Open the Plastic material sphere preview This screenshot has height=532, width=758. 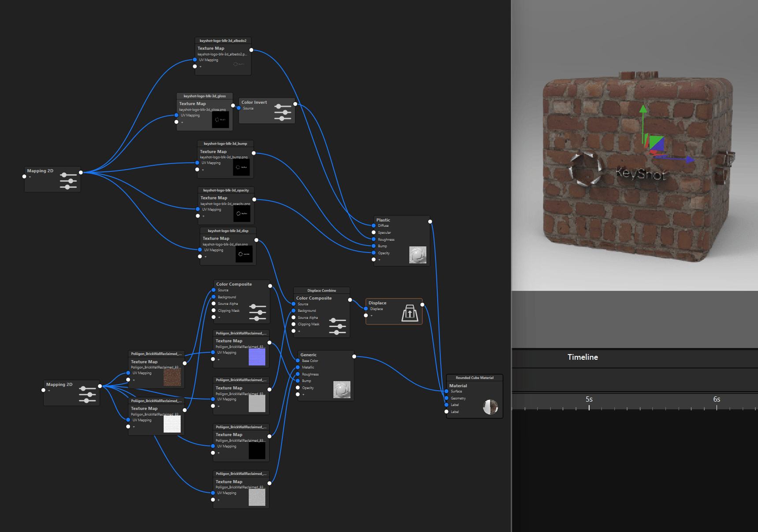[417, 255]
